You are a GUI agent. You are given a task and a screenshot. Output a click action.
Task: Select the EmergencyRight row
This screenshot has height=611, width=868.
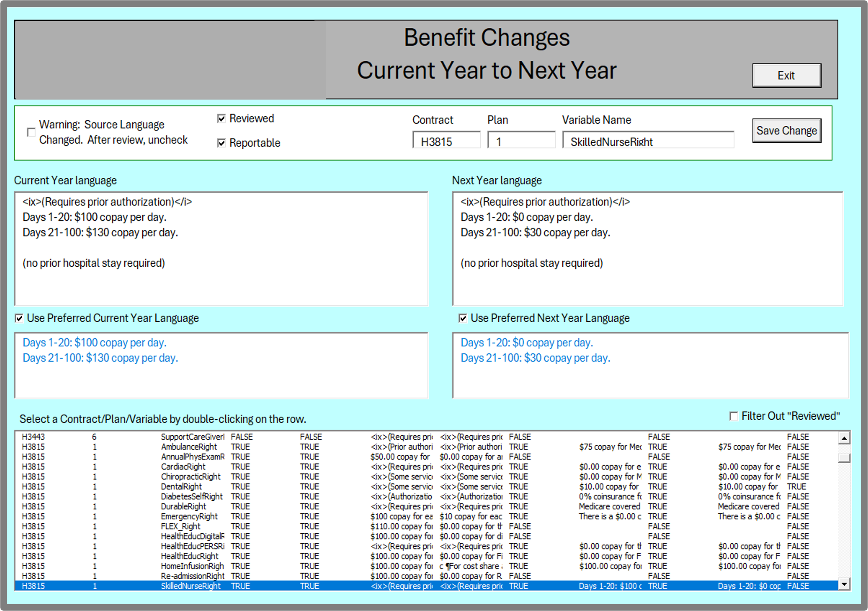pos(426,516)
